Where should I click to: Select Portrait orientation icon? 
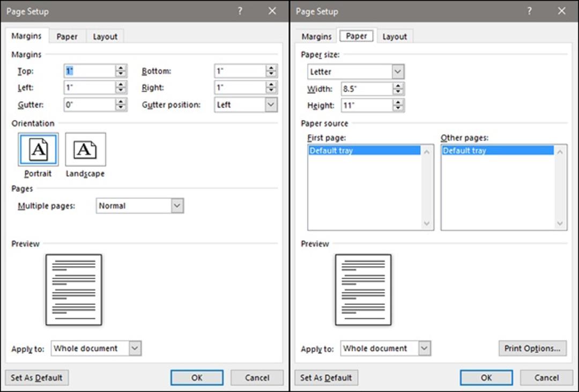coord(38,149)
